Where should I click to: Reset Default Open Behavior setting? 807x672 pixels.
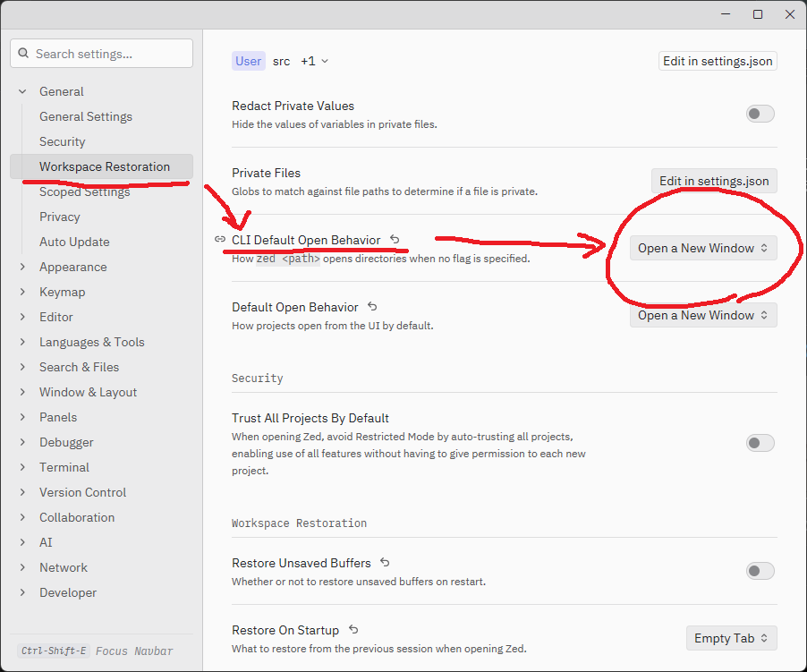pyautogui.click(x=372, y=307)
